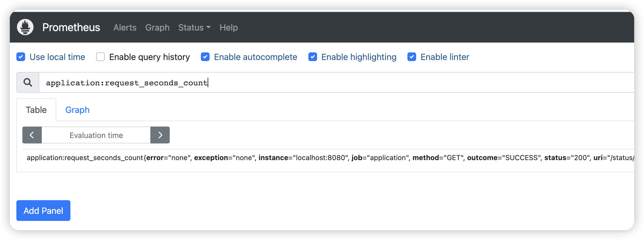Select the Table tab
644x240 pixels.
coord(36,110)
